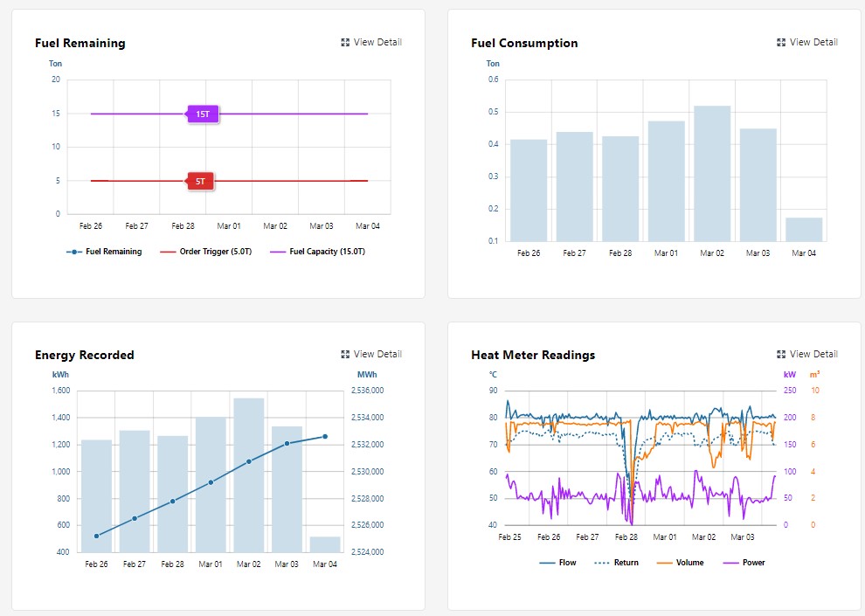Select Mar 04 bar in Energy Recorded

(325, 544)
